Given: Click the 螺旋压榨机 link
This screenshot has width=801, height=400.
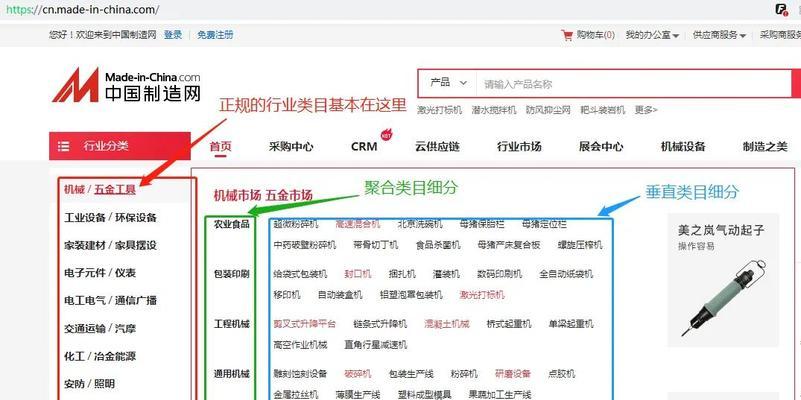Looking at the screenshot, I should pyautogui.click(x=580, y=245).
